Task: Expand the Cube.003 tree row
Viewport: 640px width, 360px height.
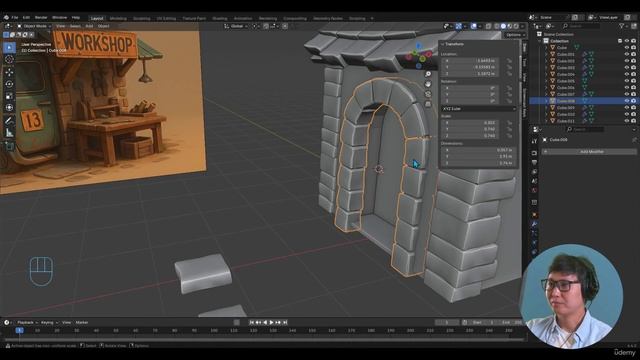Action: point(547,67)
